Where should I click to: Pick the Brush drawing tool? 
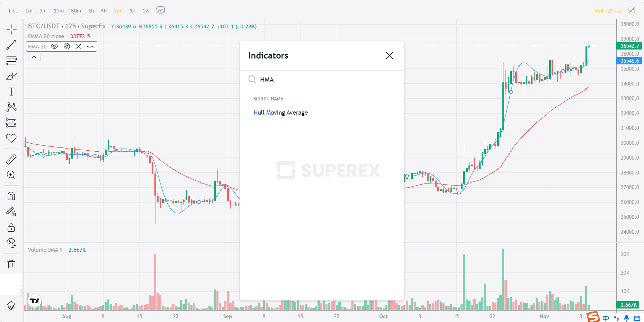tap(11, 75)
